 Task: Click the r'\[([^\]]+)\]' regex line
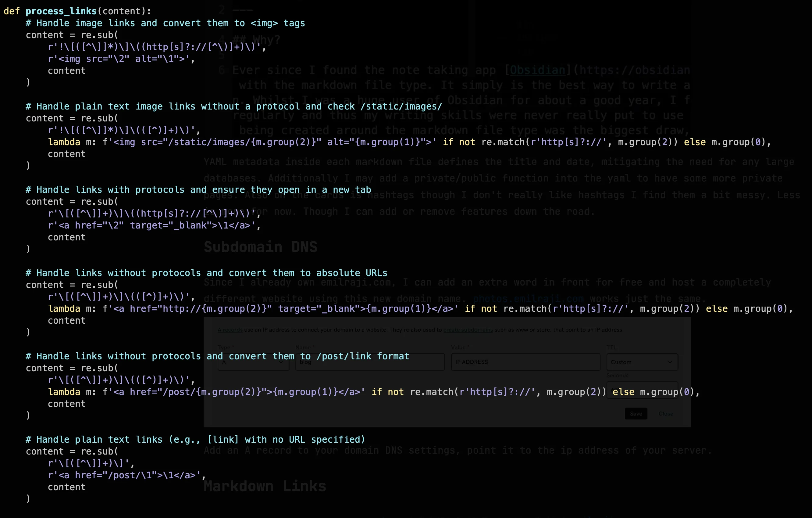(x=91, y=463)
